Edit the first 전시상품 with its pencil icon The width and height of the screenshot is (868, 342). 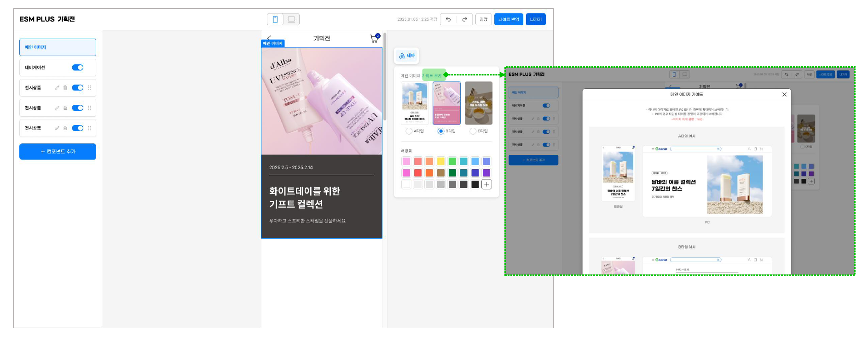pos(57,88)
